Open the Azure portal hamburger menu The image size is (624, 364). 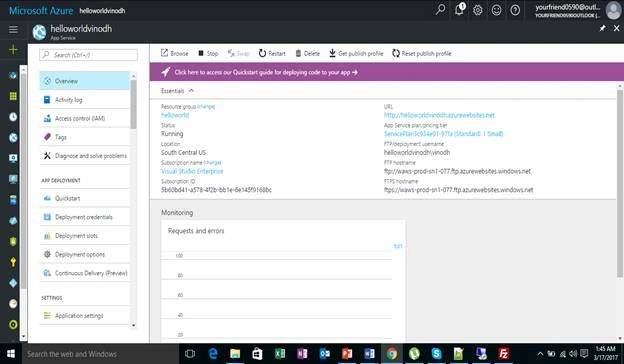[x=13, y=29]
